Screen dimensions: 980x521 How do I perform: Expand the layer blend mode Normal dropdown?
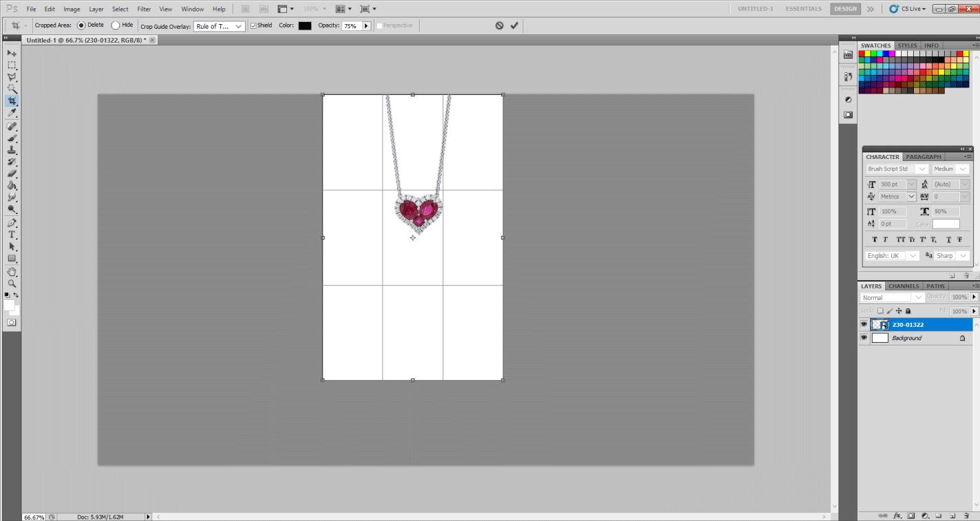tap(893, 297)
